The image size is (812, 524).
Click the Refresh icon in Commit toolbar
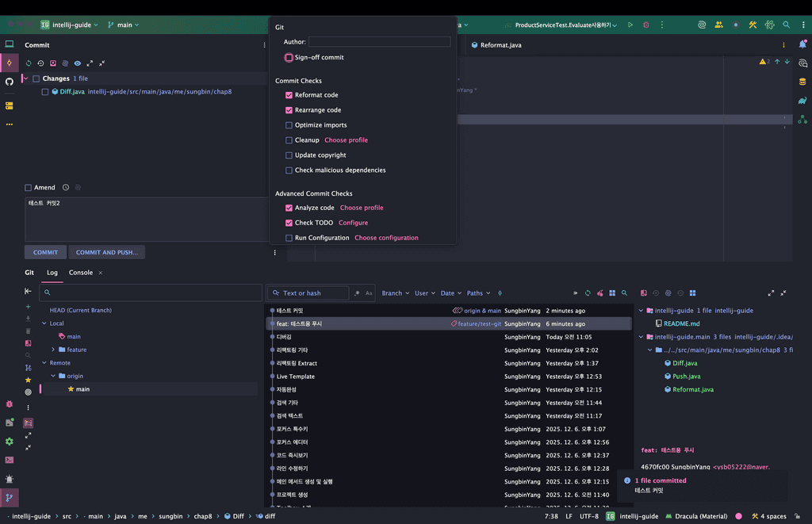pos(29,63)
